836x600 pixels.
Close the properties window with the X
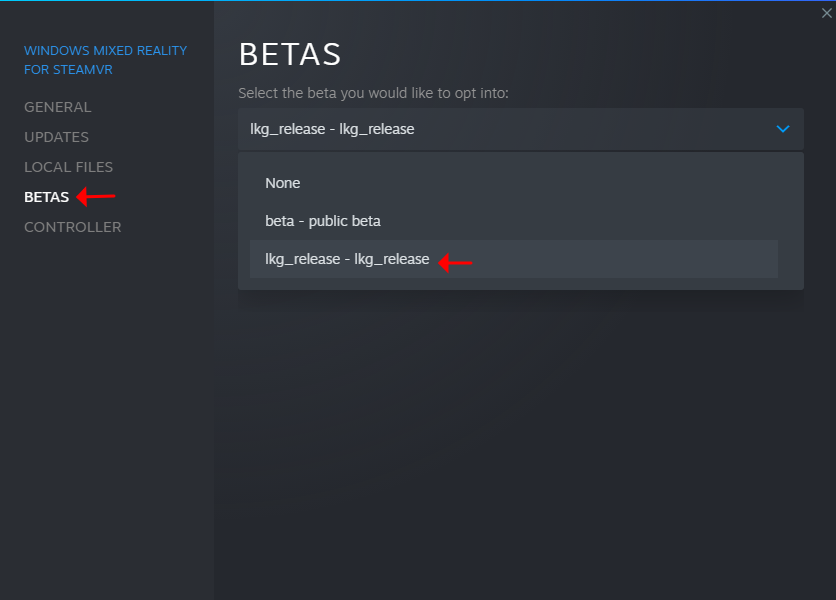point(826,13)
